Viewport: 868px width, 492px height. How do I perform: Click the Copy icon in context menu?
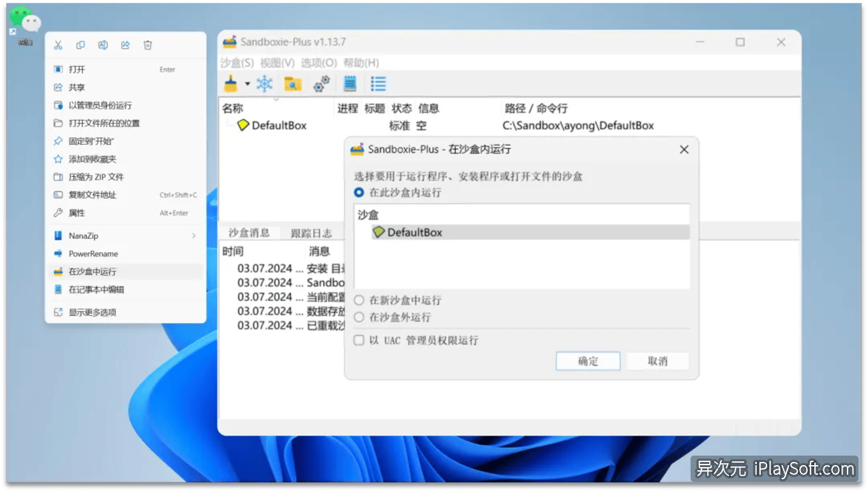click(80, 45)
